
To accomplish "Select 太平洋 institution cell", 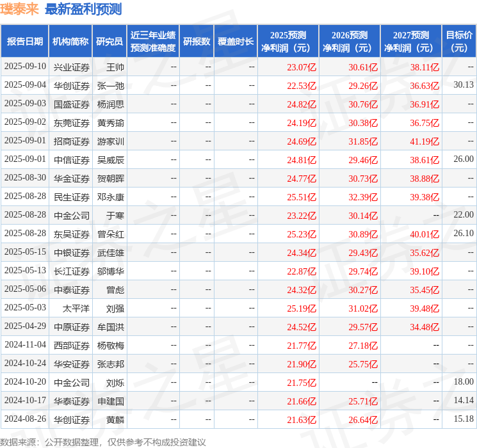I will click(76, 308).
